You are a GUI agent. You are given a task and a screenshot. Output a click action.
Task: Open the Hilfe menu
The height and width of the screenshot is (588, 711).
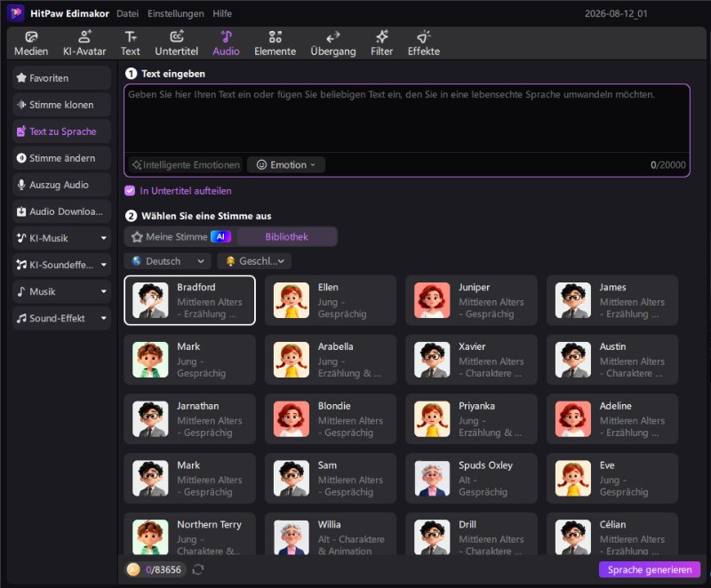(x=222, y=13)
